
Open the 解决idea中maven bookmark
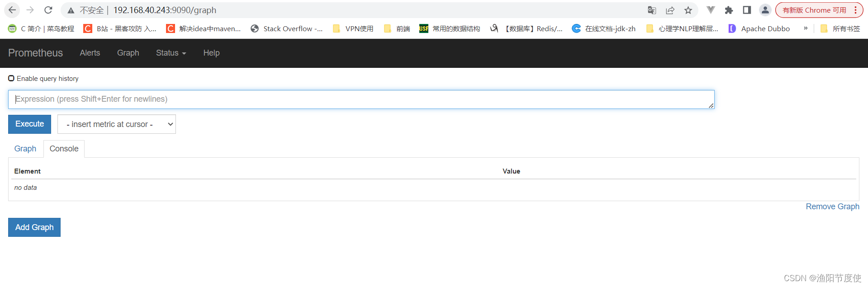point(204,28)
